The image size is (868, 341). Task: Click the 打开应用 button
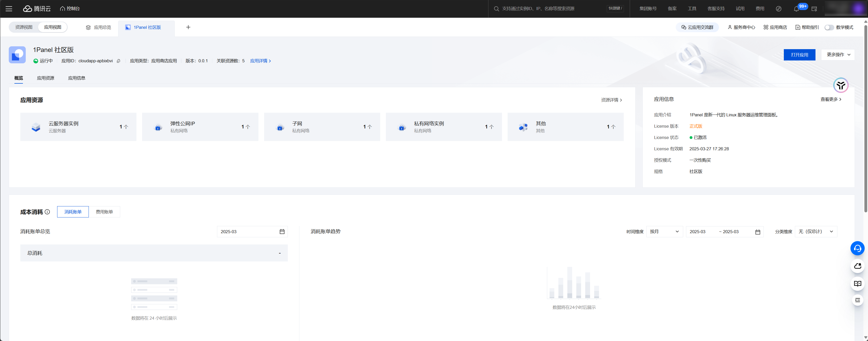point(799,55)
